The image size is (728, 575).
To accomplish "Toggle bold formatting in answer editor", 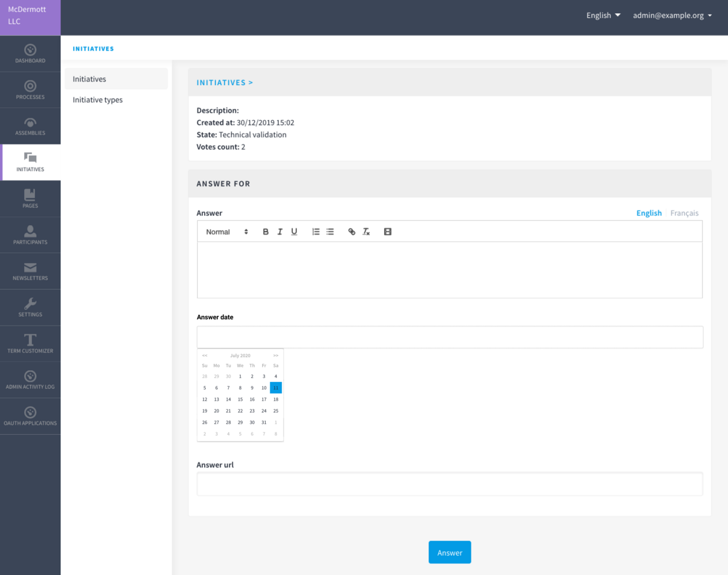I will pos(266,232).
